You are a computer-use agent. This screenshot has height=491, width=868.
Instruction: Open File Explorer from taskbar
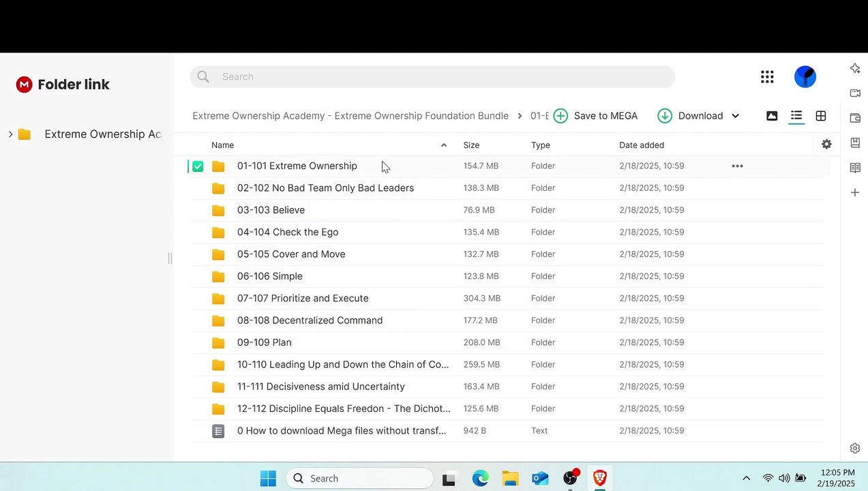click(511, 479)
